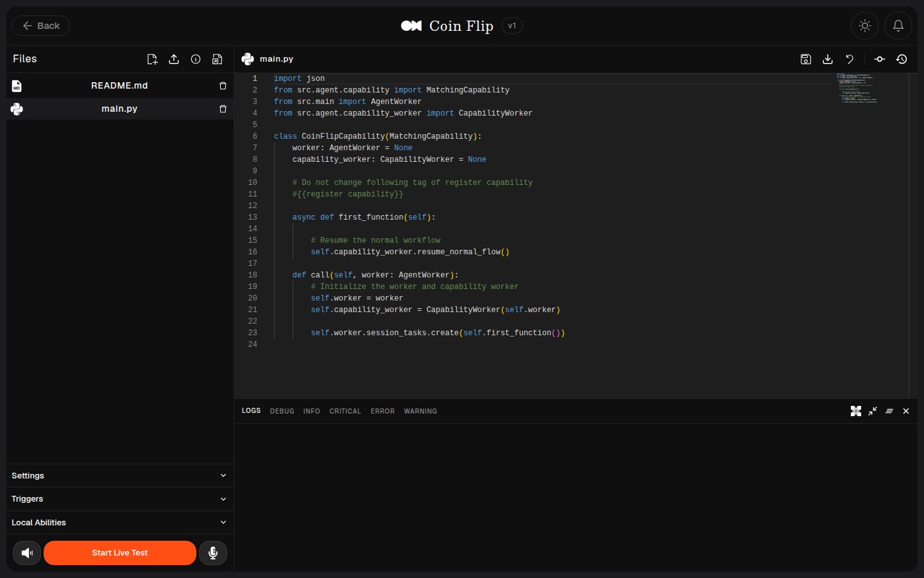Open README.md file
This screenshot has width=924, height=578.
pyautogui.click(x=120, y=85)
